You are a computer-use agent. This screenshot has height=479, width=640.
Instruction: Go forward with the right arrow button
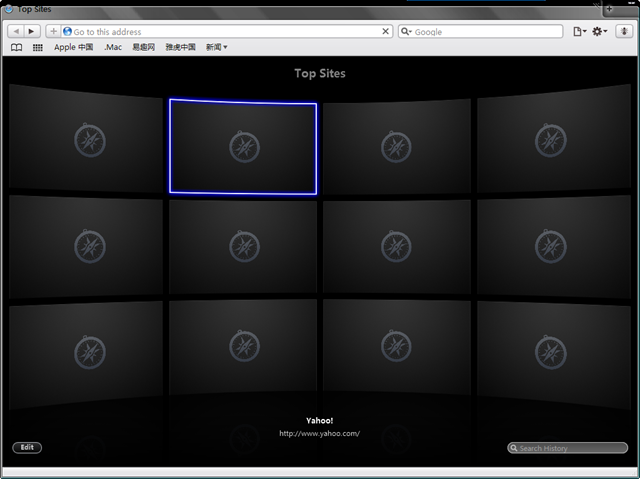31,31
